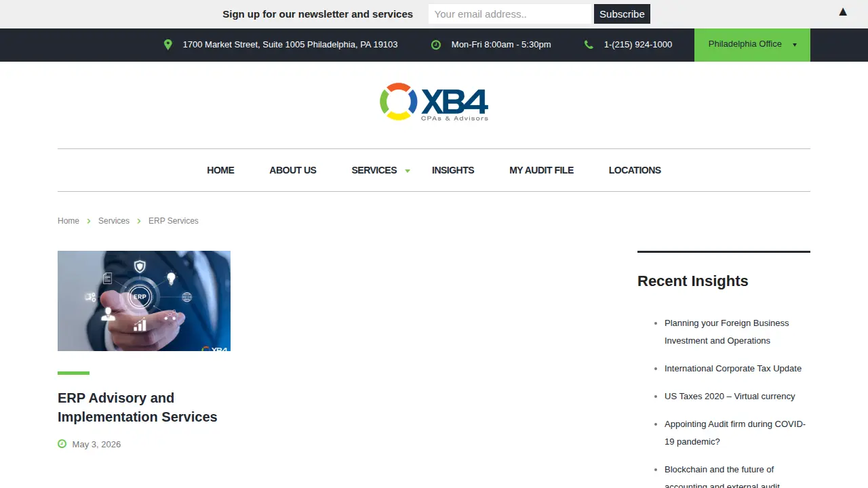This screenshot has width=868, height=488.
Task: Click the Recent Insights heading
Action: click(x=693, y=281)
